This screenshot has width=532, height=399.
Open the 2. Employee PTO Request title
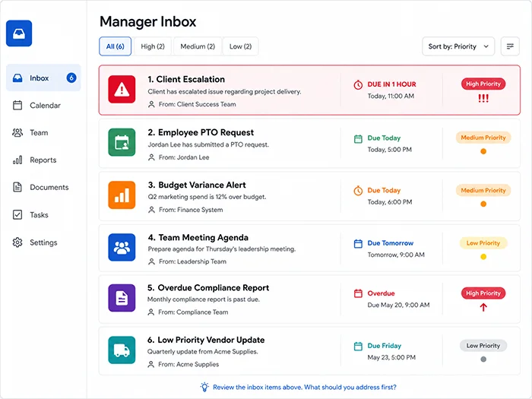click(x=201, y=132)
